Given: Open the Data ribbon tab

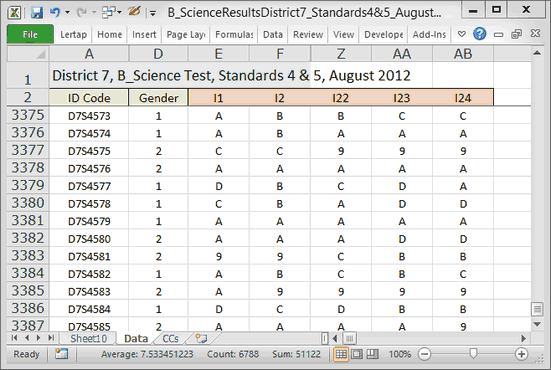Looking at the screenshot, I should click(273, 34).
